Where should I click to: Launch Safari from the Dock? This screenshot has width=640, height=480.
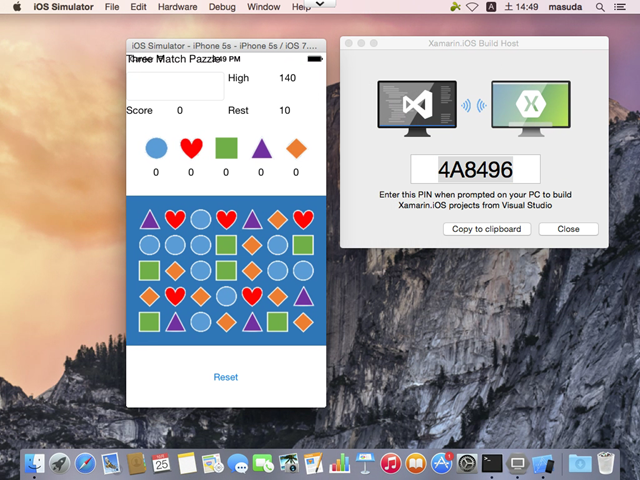[x=85, y=463]
